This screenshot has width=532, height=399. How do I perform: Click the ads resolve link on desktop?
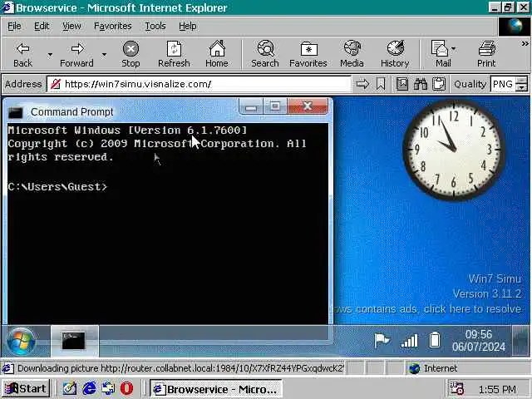tap(427, 308)
